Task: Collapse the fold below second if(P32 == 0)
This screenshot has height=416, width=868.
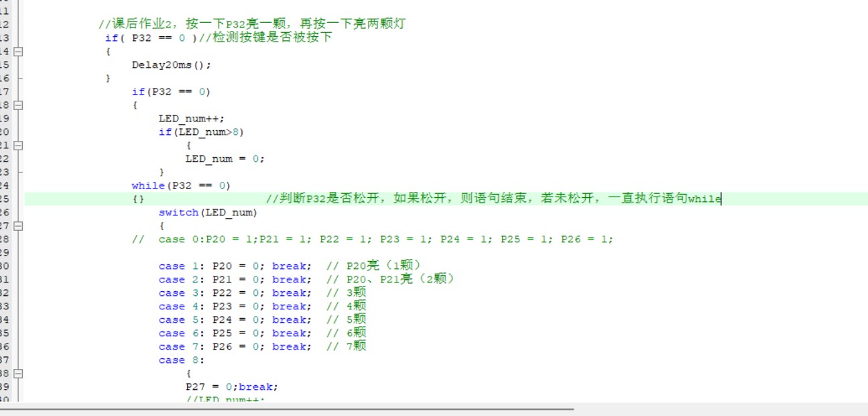Action: pos(18,105)
